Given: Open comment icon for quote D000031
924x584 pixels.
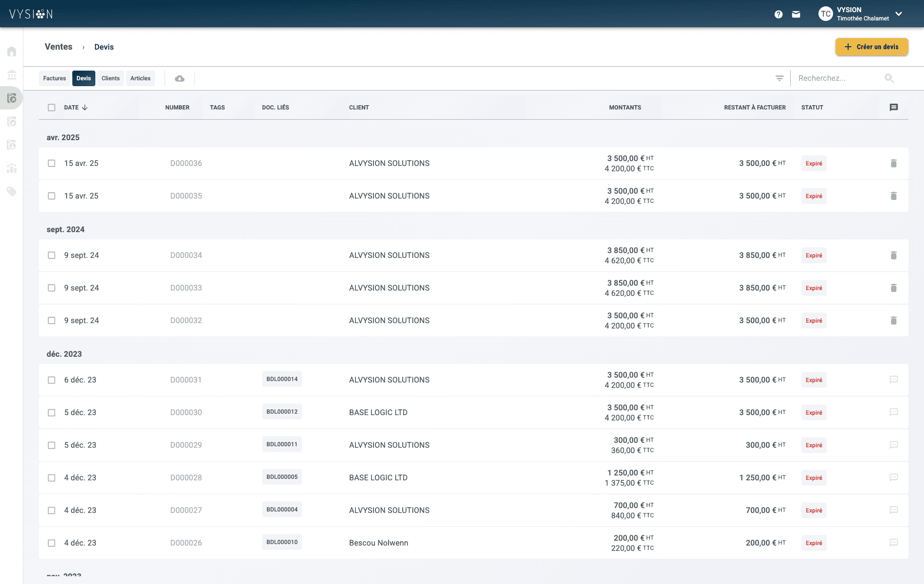Looking at the screenshot, I should click(894, 380).
